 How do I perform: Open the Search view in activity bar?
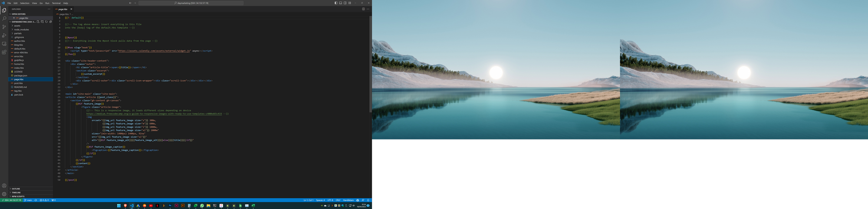click(x=4, y=19)
